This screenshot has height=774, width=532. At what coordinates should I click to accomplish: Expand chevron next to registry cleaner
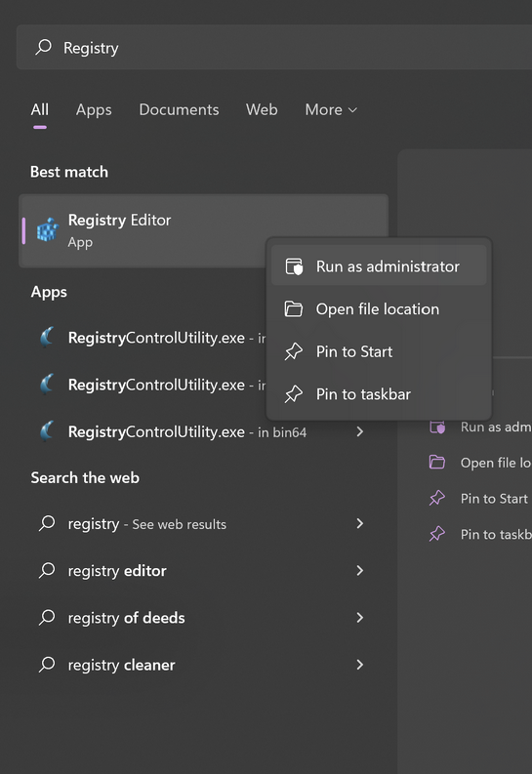pyautogui.click(x=360, y=665)
